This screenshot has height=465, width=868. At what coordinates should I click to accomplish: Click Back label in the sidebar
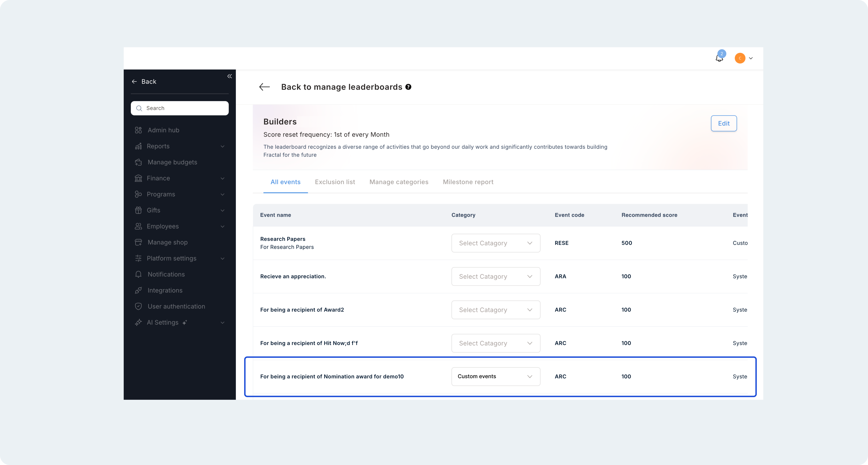pos(149,82)
